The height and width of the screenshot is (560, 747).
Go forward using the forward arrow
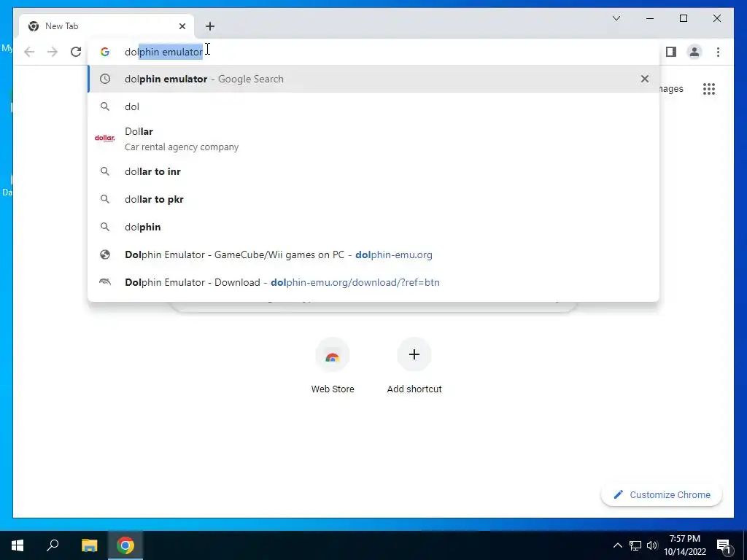(x=53, y=52)
